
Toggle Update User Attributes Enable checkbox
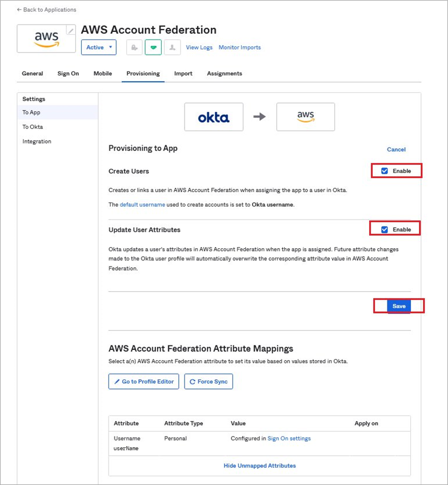click(x=385, y=229)
